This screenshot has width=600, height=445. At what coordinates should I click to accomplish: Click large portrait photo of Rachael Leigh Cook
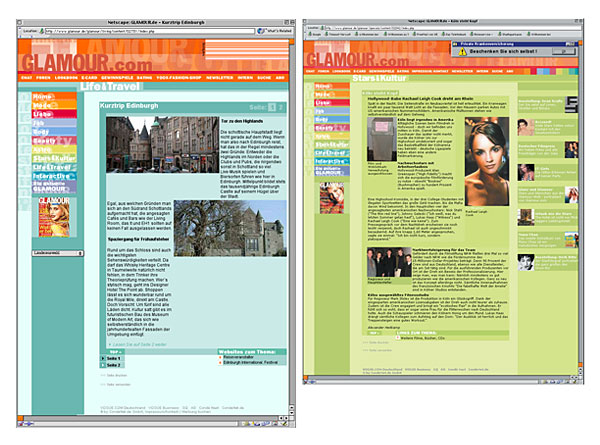487,162
